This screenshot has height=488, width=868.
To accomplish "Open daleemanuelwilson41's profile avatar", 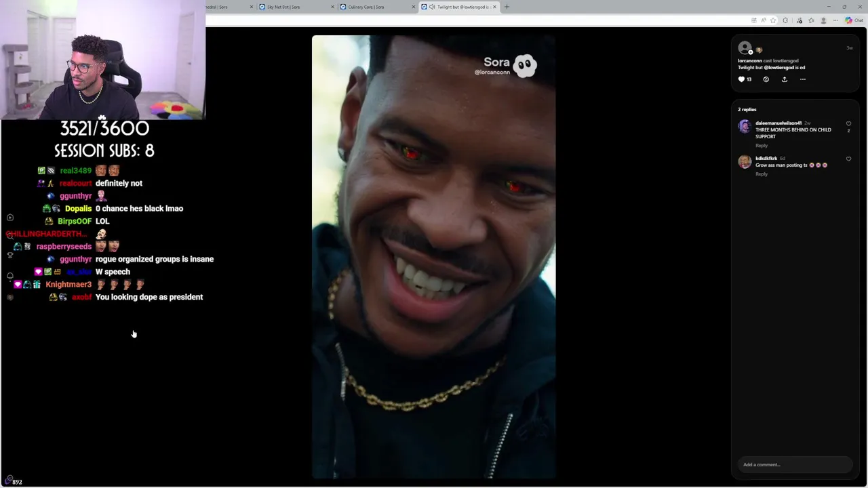I will point(745,127).
